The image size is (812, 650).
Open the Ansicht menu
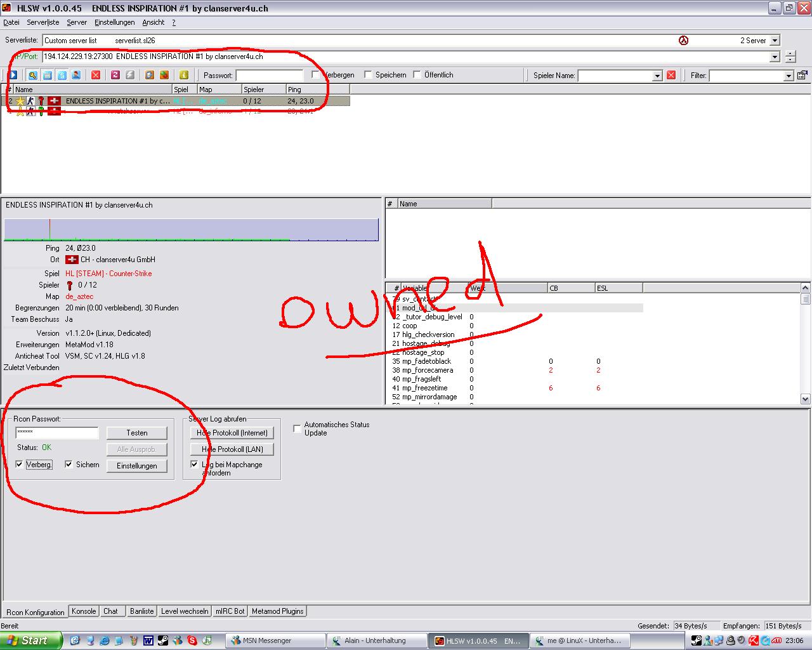click(x=154, y=22)
